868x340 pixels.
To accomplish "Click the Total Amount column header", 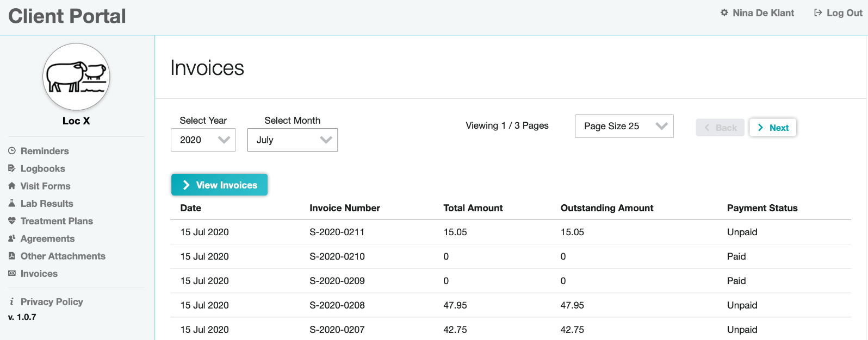I will click(x=473, y=208).
